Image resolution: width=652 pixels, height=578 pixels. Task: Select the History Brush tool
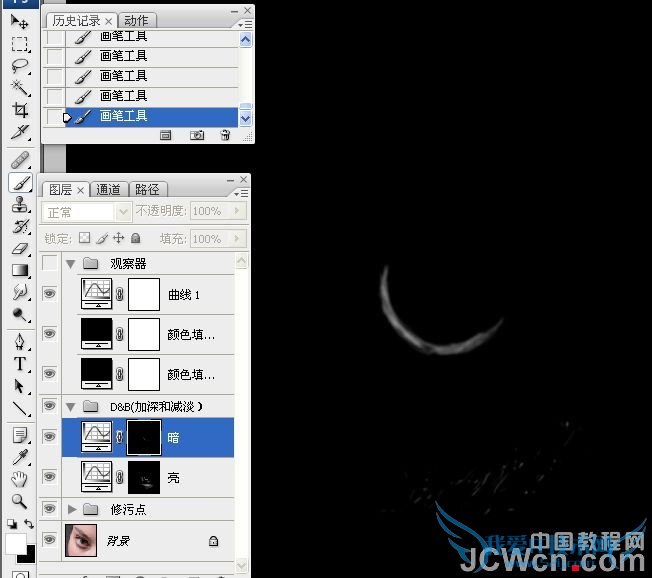(20, 227)
